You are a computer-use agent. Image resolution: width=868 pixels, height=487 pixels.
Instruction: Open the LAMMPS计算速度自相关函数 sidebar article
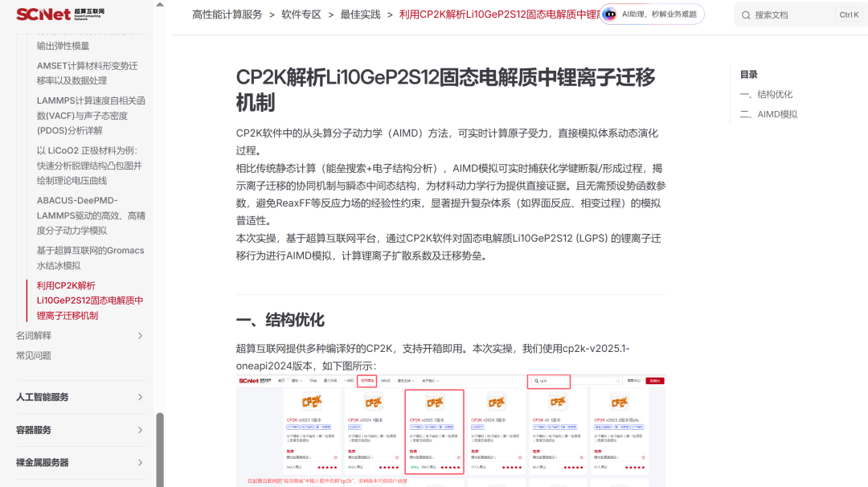point(90,116)
